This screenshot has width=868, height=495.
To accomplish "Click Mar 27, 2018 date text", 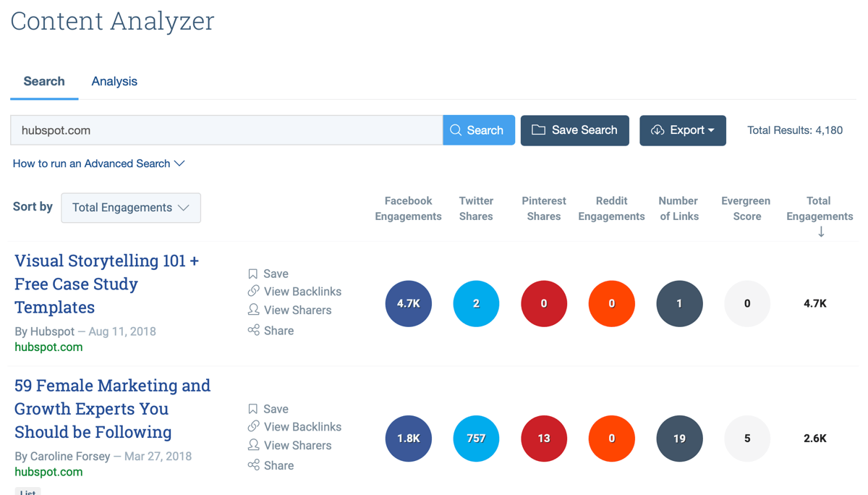I will [x=158, y=457].
